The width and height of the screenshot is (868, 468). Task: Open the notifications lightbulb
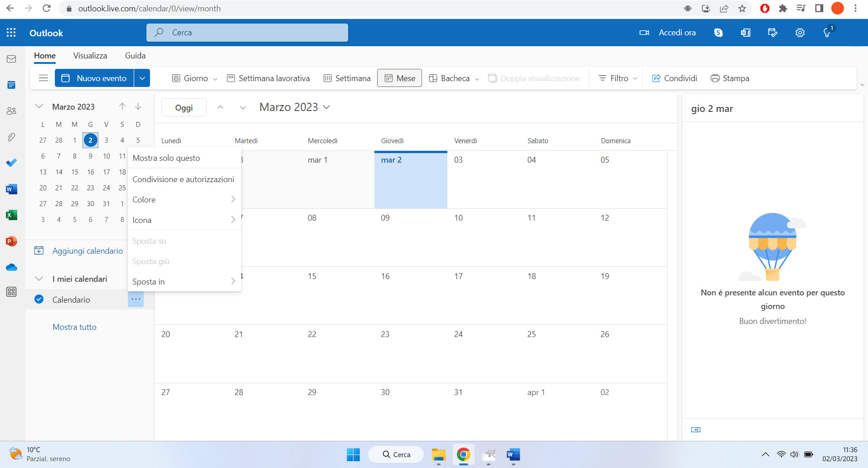coord(827,32)
